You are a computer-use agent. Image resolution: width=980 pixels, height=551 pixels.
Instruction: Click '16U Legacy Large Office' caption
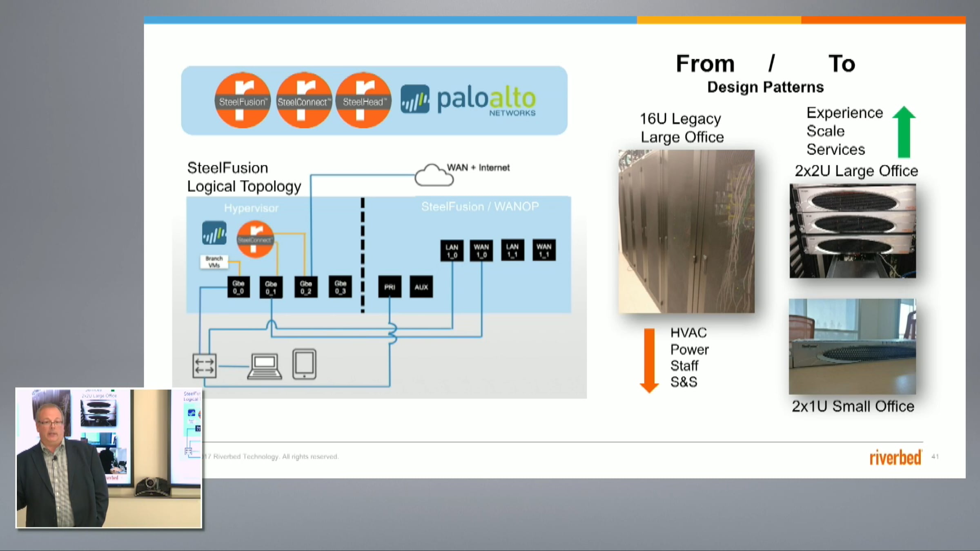pyautogui.click(x=682, y=128)
